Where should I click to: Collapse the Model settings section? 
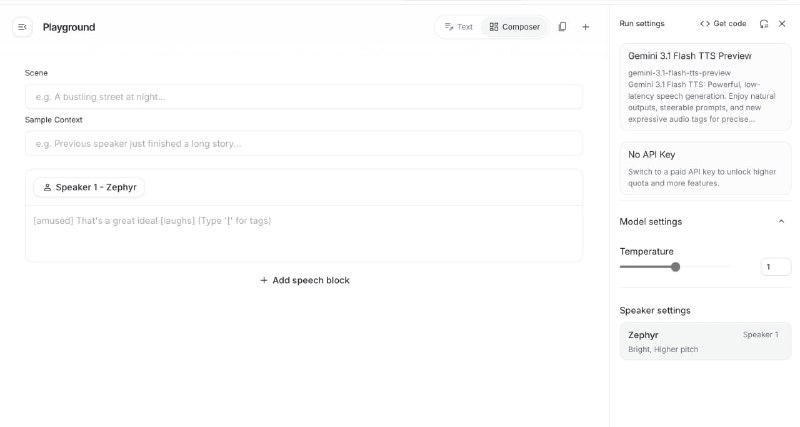[781, 221]
